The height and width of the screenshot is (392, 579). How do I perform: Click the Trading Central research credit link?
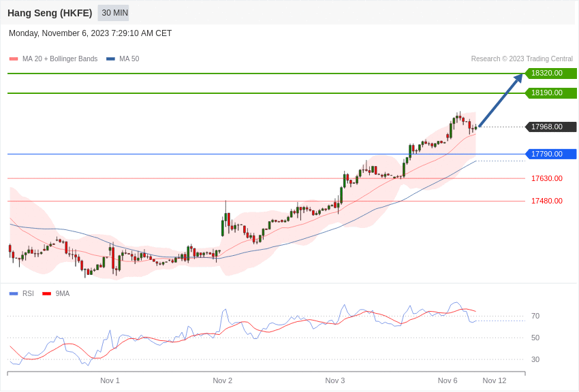521,59
